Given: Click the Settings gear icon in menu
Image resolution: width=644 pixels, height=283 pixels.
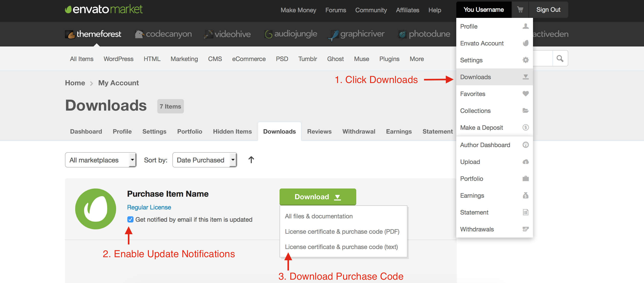Looking at the screenshot, I should click(526, 60).
